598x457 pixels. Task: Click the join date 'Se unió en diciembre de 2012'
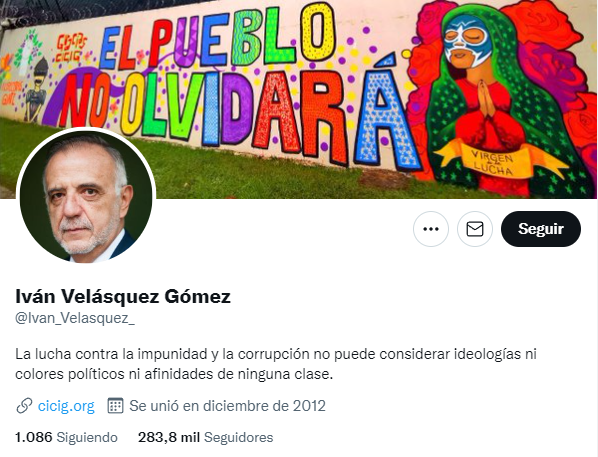[x=227, y=406]
